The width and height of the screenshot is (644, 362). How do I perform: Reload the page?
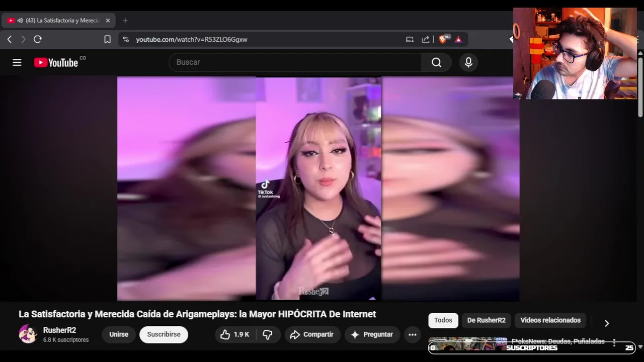tap(38, 39)
